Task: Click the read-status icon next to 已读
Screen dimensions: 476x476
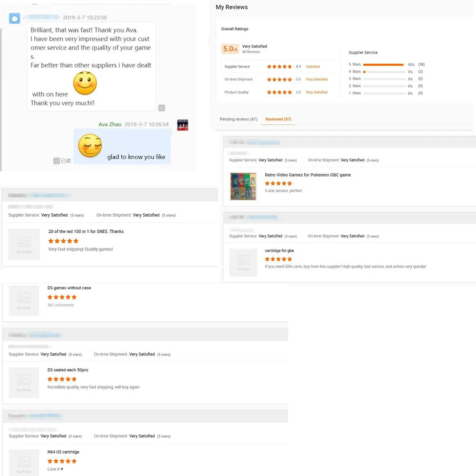Action: [x=57, y=161]
